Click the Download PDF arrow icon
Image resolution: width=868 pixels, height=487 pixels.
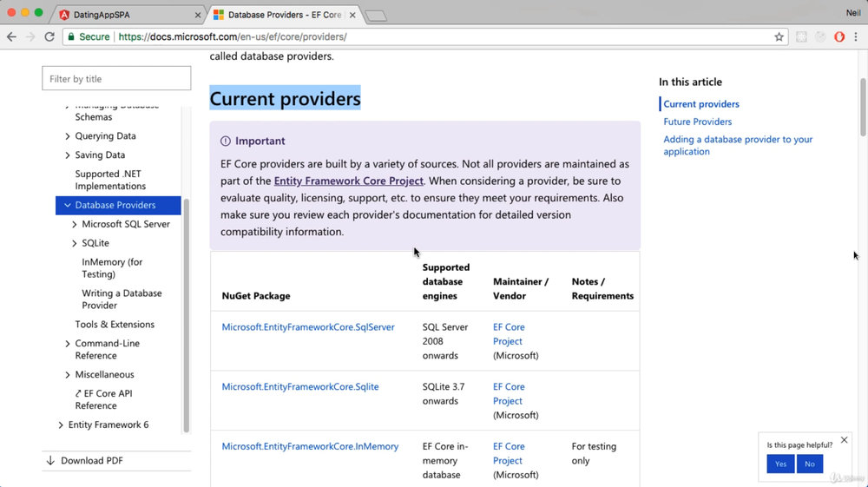point(50,460)
